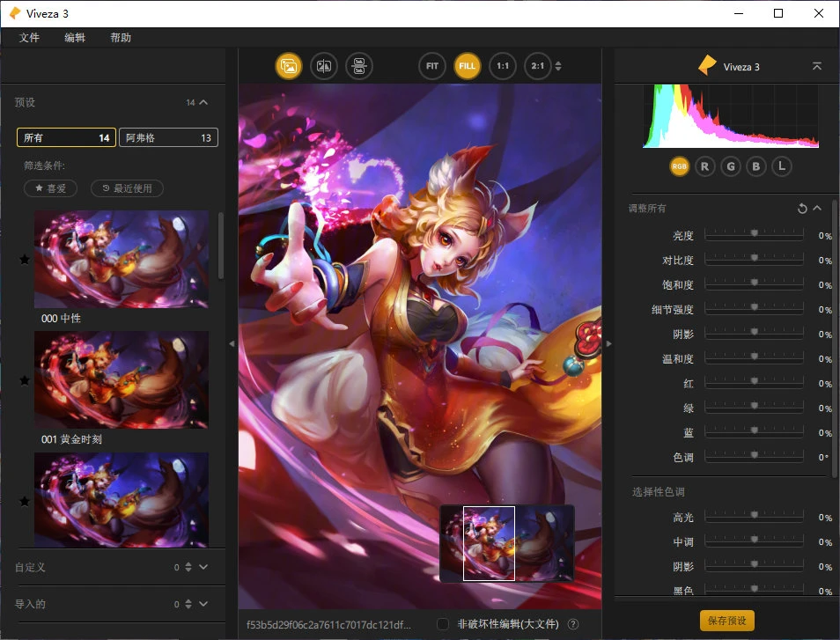Click the 保存预设 save preset button

pyautogui.click(x=726, y=620)
